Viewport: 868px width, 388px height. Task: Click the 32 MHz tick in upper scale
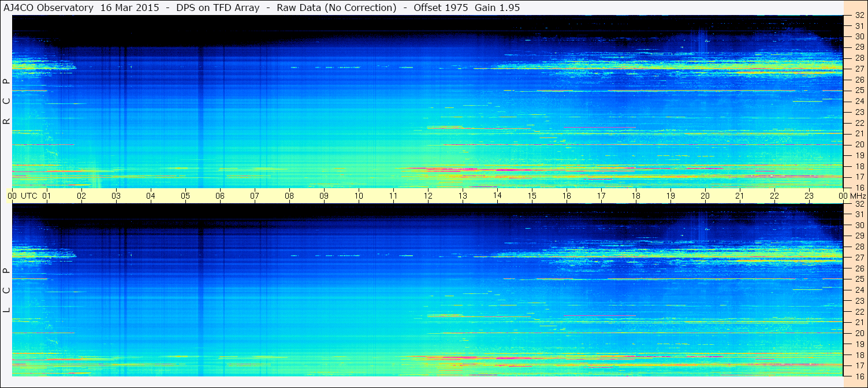tap(859, 15)
